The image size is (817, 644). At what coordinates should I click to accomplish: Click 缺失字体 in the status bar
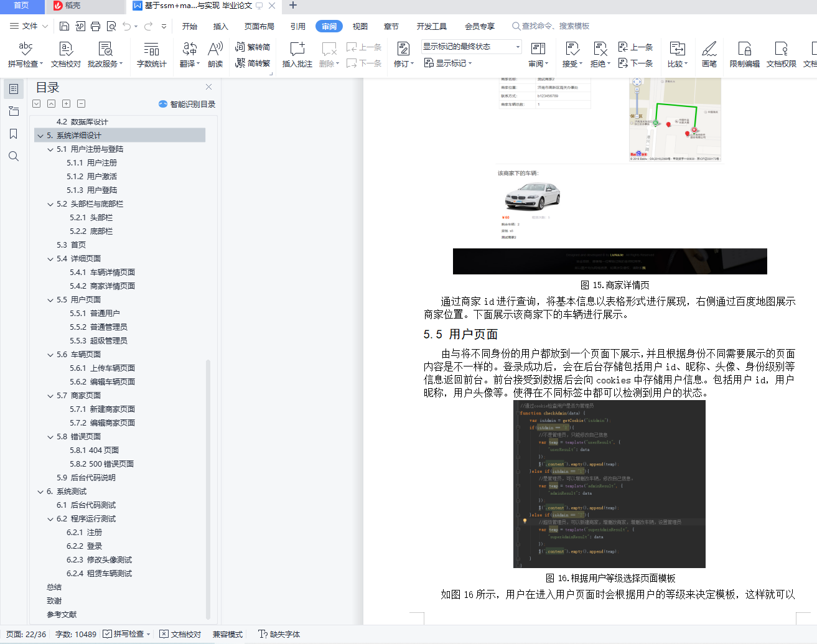click(x=279, y=634)
